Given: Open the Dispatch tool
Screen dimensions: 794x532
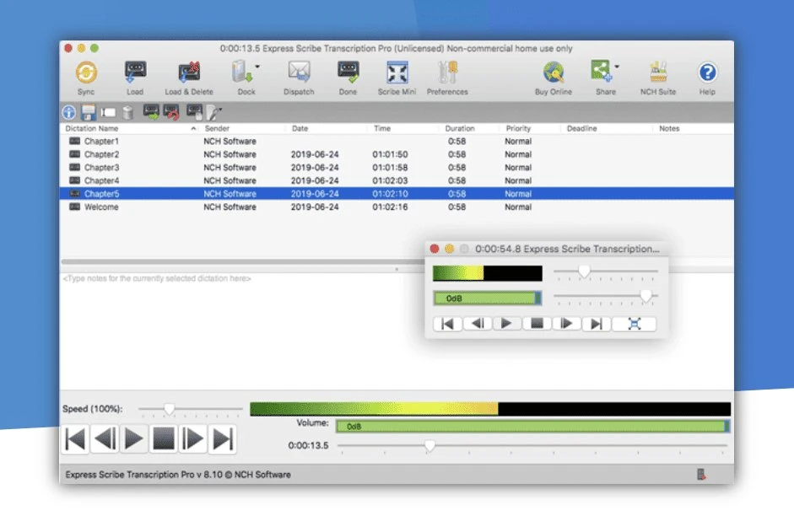Looking at the screenshot, I should (x=298, y=74).
